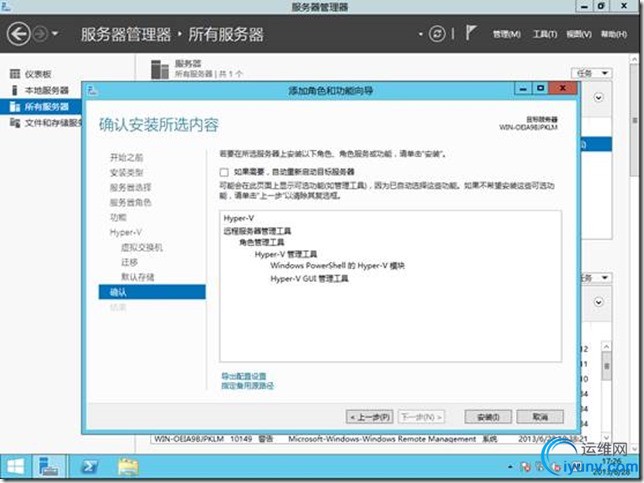Go to the 迁移 wizard step
The image size is (644, 483).
(129, 262)
